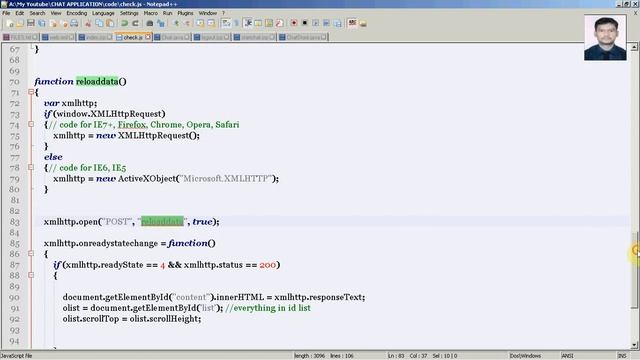This screenshot has width=640, height=360.
Task: Click the highlighted 'reloaddata' on line 70
Action: pyautogui.click(x=97, y=81)
